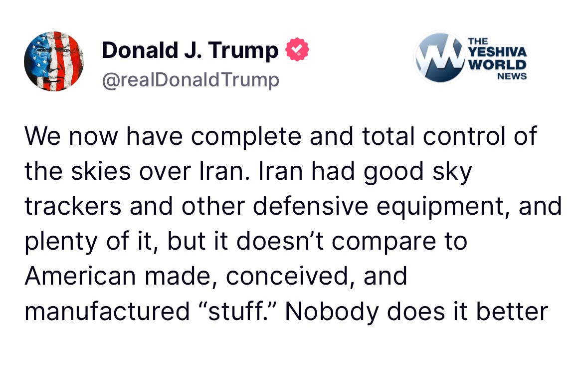The width and height of the screenshot is (588, 371).
Task: Click Donald J. Trump's profile avatar
Action: (x=53, y=61)
